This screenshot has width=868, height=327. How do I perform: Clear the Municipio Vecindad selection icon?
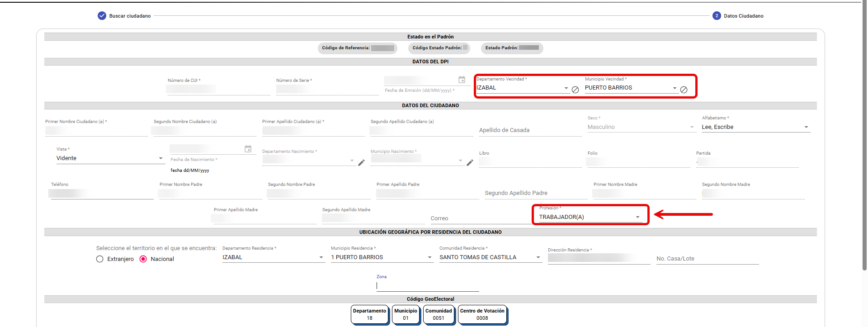(x=684, y=90)
